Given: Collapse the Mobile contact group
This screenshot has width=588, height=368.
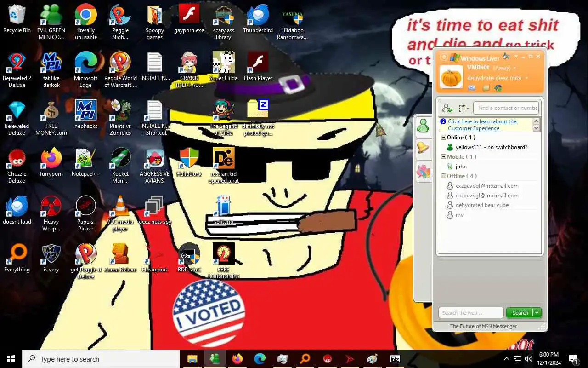Looking at the screenshot, I should coord(443,157).
